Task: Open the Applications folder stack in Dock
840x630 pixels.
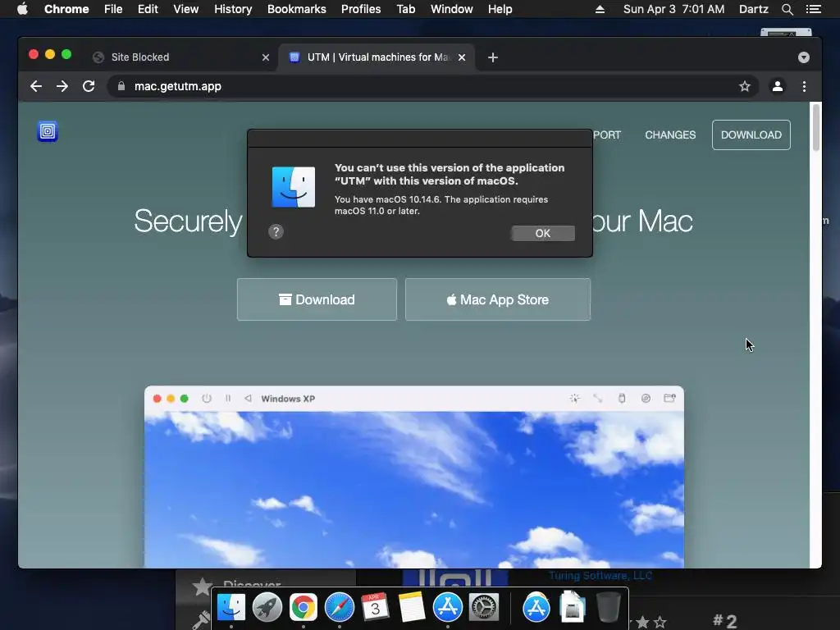Action: 536,608
